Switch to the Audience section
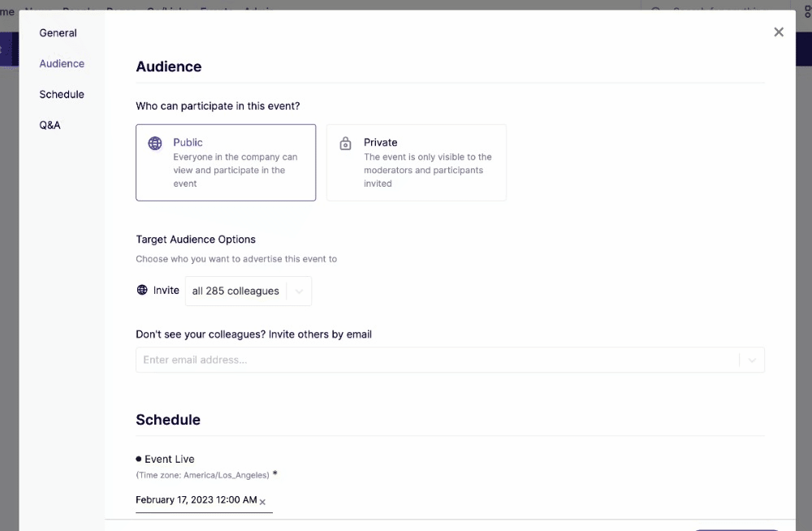The height and width of the screenshot is (531, 812). pos(62,63)
